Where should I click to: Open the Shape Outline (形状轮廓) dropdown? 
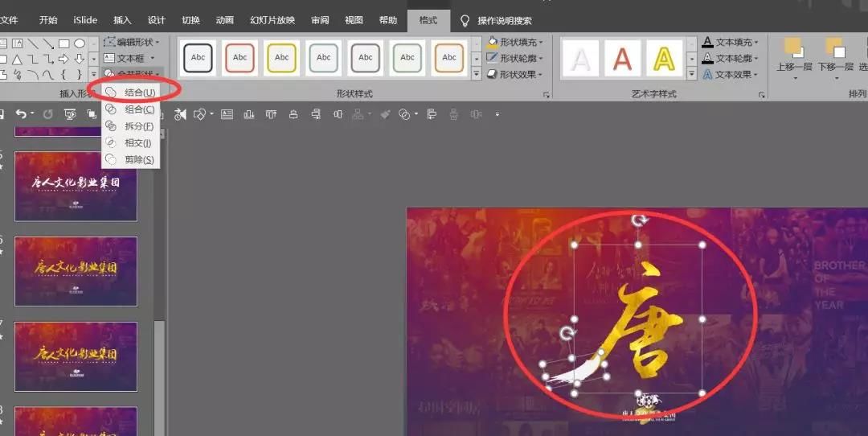[x=515, y=58]
